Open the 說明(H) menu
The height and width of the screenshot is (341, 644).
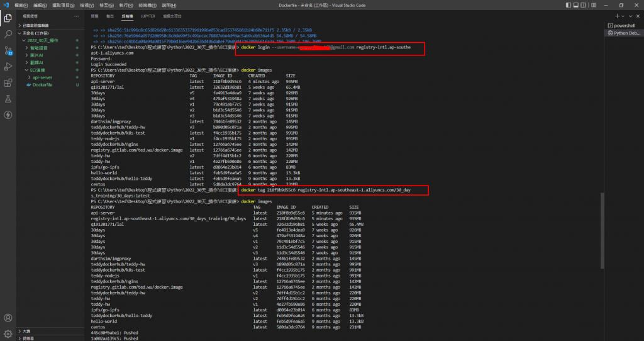(169, 5)
